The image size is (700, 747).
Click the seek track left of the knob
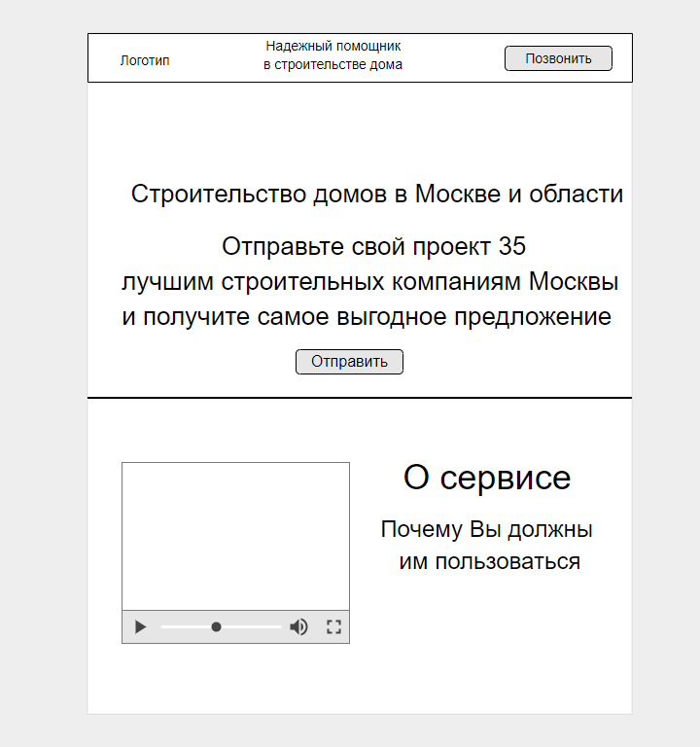tap(185, 627)
